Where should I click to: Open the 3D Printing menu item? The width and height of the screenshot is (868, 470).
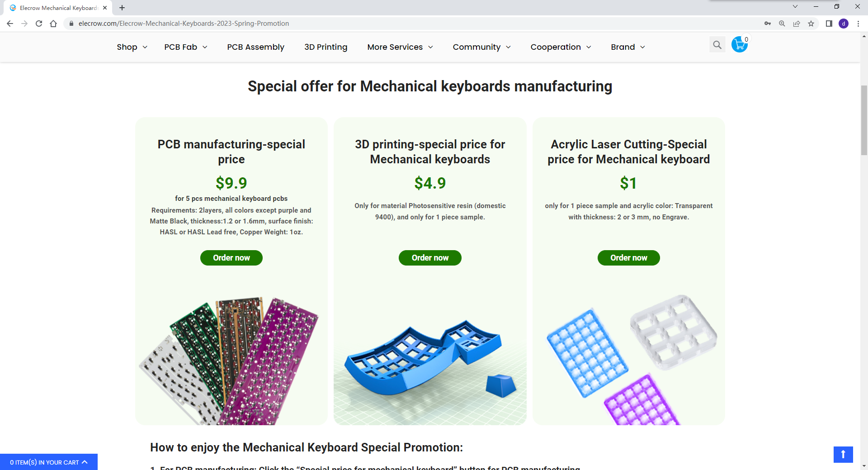(x=325, y=47)
